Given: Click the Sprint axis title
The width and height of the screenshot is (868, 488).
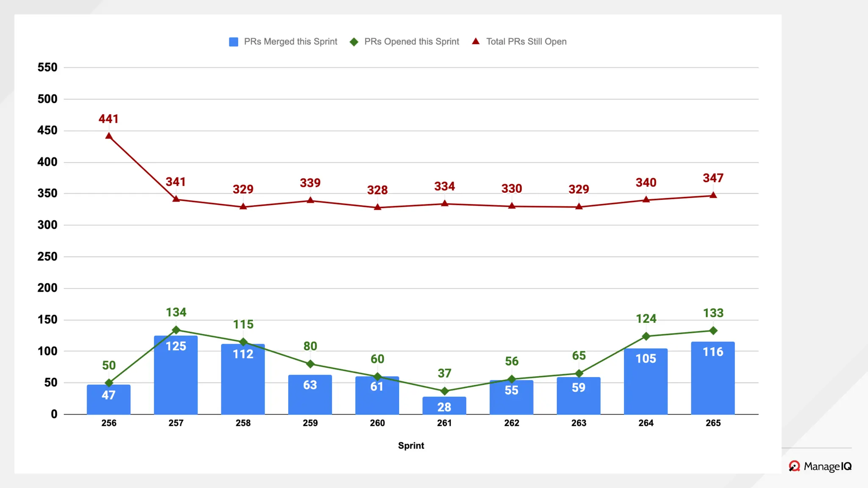Looking at the screenshot, I should click(411, 446).
